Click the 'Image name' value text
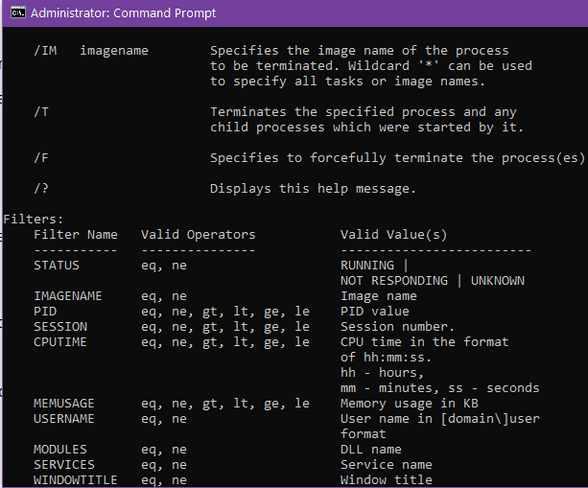 (378, 296)
